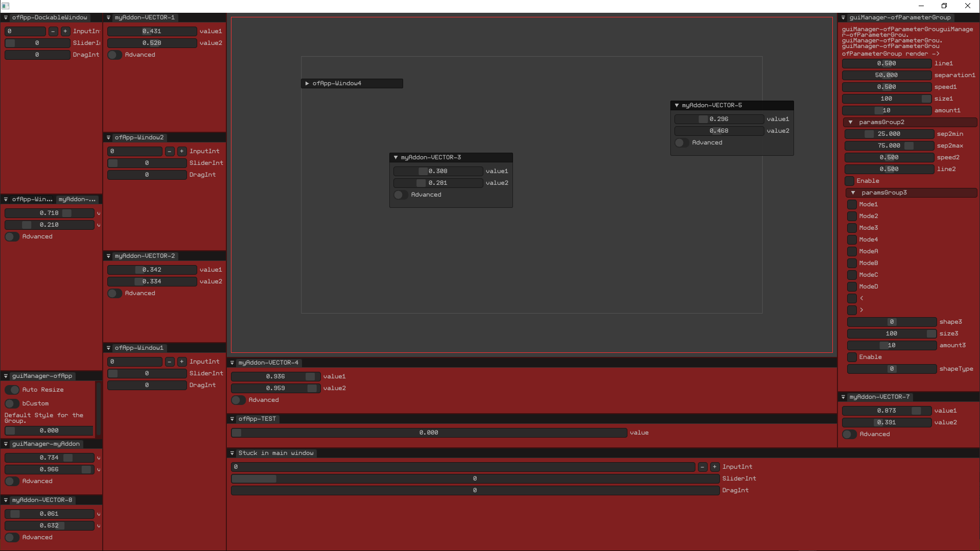Select myAddon-VECTOR-8 tab
980x551 pixels.
[x=42, y=500]
